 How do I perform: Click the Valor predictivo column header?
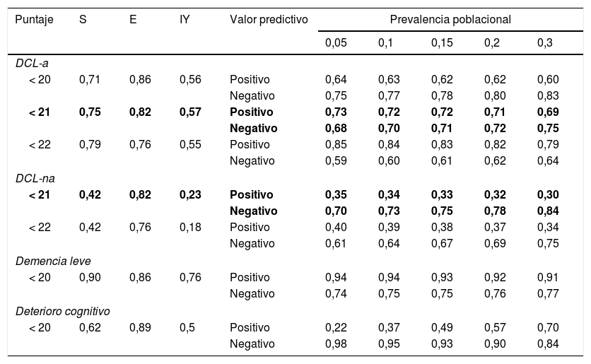269,20
